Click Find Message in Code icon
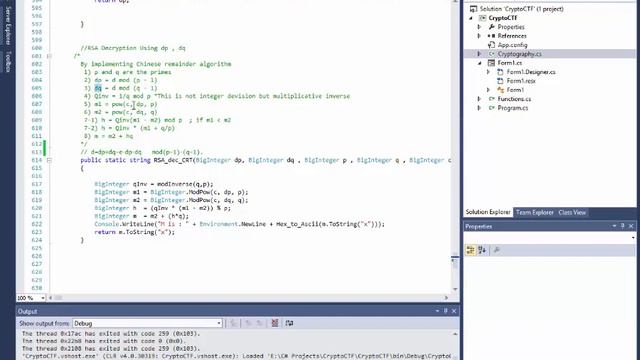Viewport: 640px width, 360px height. [x=233, y=323]
